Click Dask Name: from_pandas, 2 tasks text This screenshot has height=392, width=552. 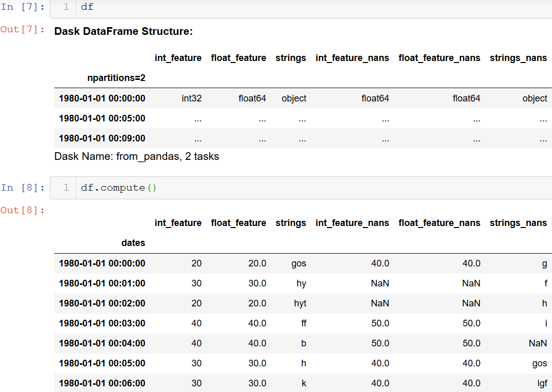tap(137, 156)
